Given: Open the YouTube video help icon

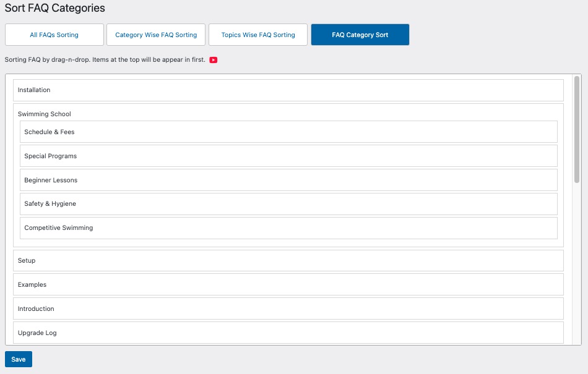Looking at the screenshot, I should click(x=214, y=60).
